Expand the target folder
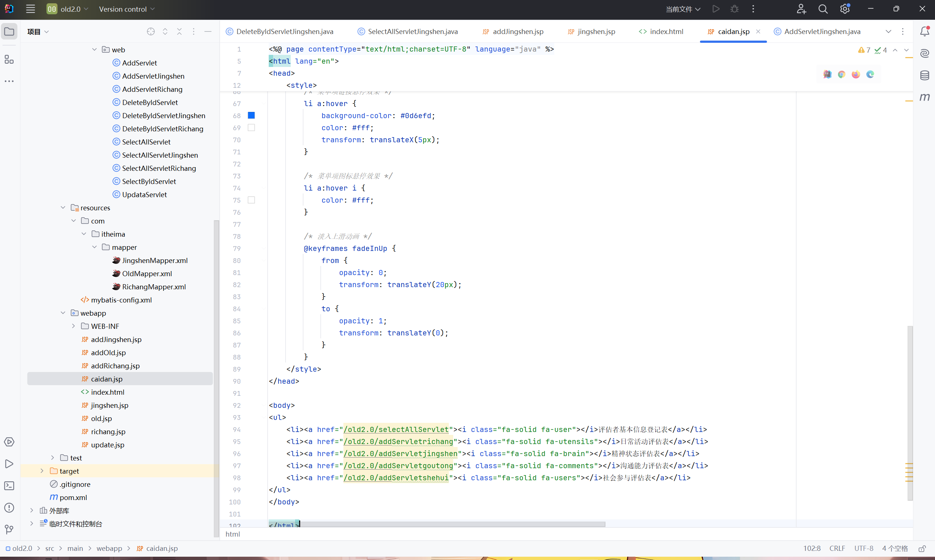Viewport: 935px width, 560px height. pos(42,471)
